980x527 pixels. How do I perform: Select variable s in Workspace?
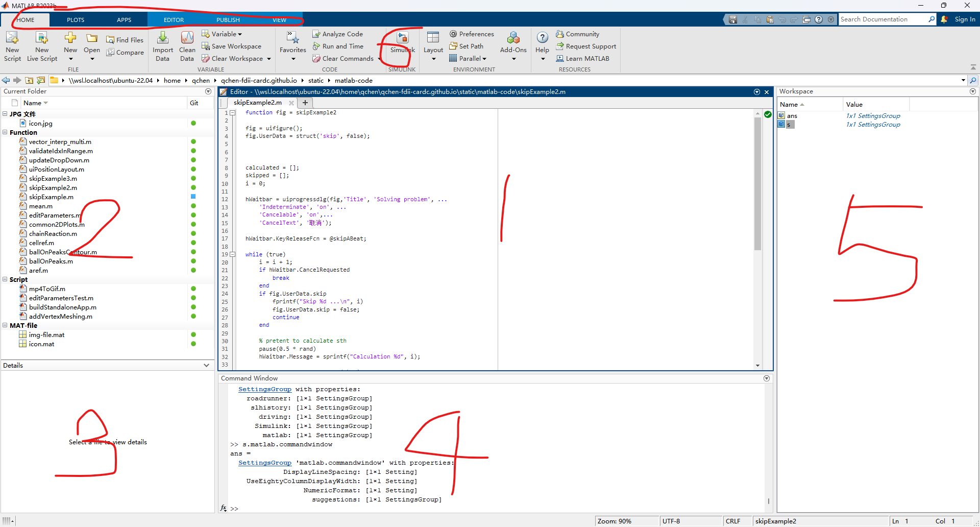tap(789, 125)
